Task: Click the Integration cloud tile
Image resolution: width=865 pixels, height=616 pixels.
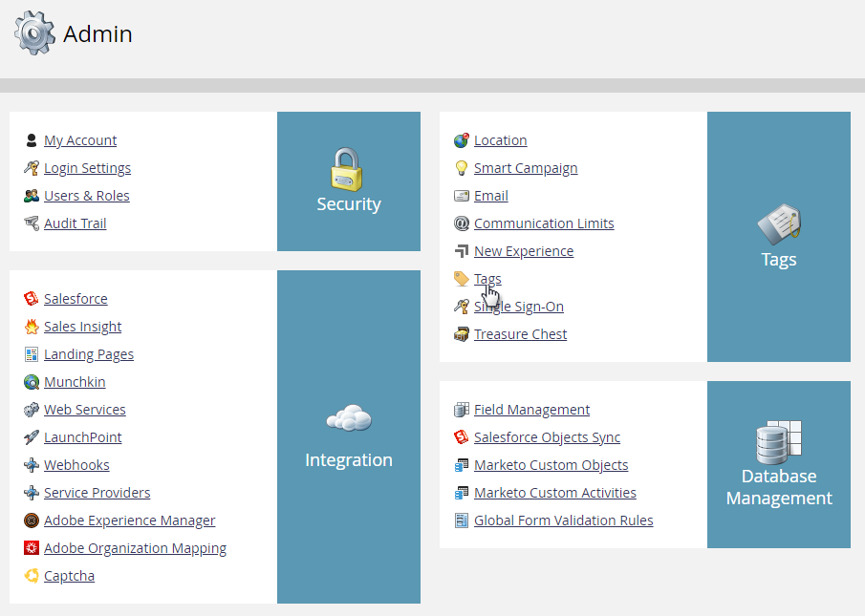Action: pyautogui.click(x=349, y=436)
